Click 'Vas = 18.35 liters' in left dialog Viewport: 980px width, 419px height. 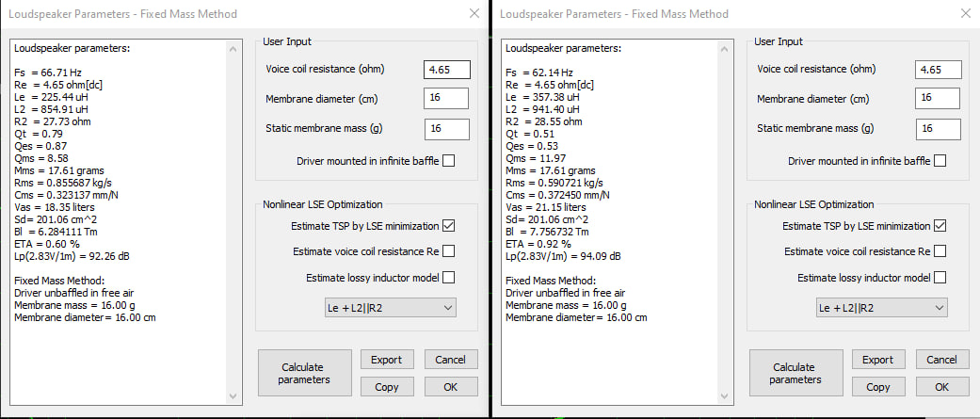[x=55, y=208]
